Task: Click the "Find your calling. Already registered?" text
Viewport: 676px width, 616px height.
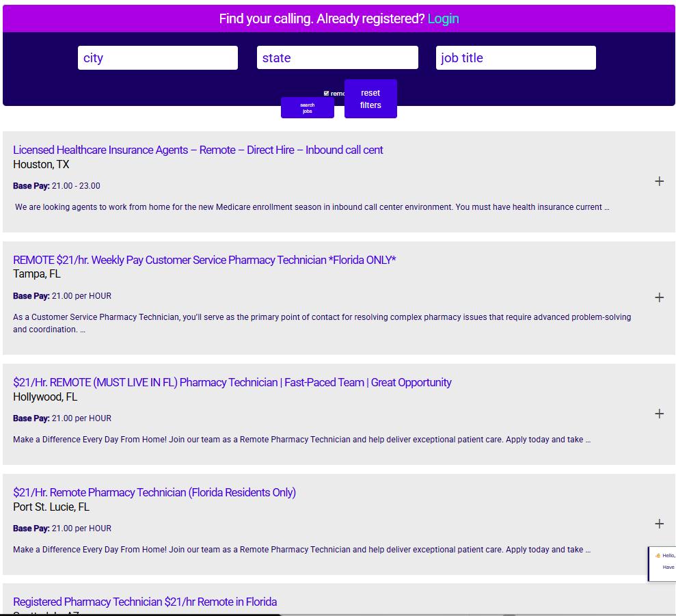Action: coord(322,18)
